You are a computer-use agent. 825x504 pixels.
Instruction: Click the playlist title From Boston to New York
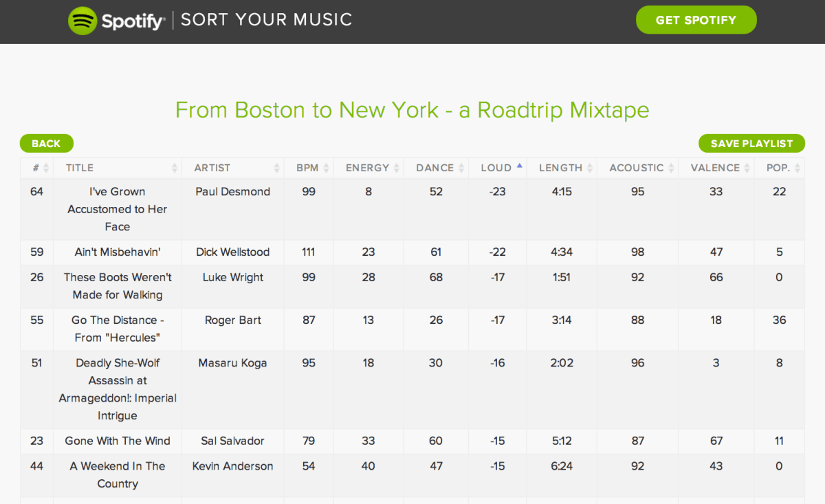(x=412, y=110)
